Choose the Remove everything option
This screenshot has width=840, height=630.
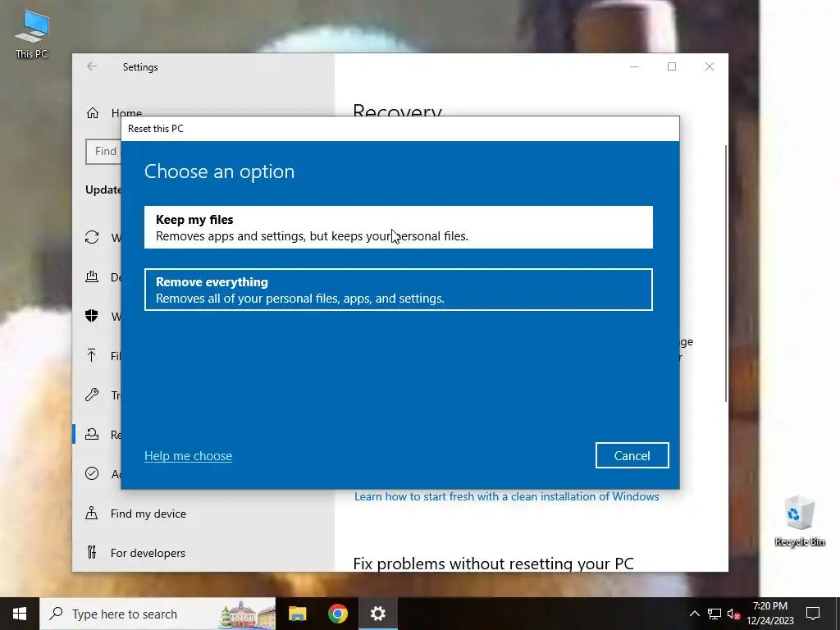click(398, 290)
